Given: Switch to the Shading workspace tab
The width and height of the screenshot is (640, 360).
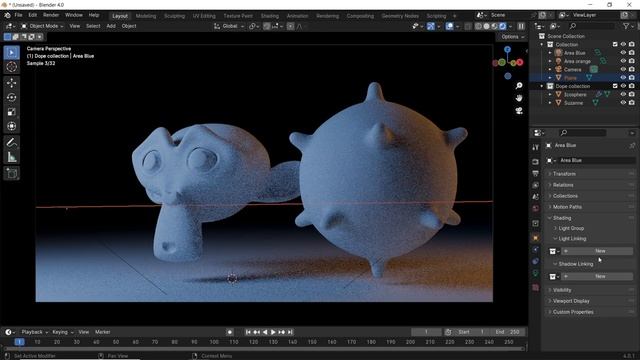Looking at the screenshot, I should [x=270, y=16].
